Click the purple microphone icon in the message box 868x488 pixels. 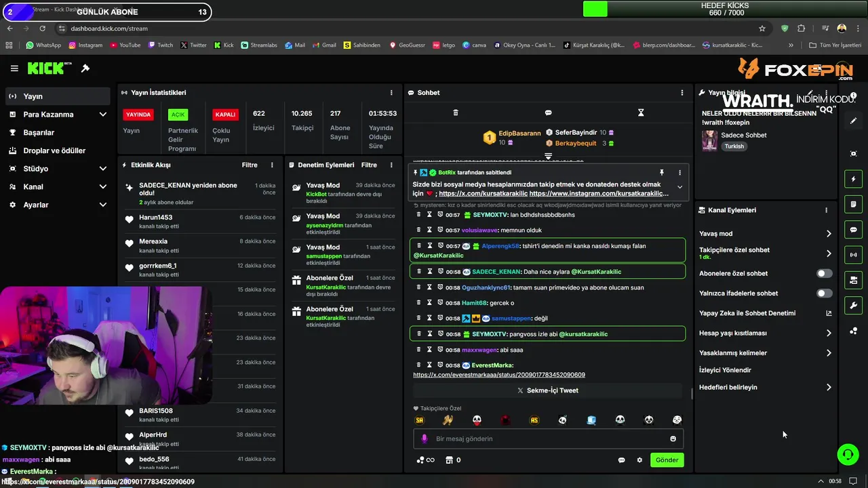click(x=425, y=439)
